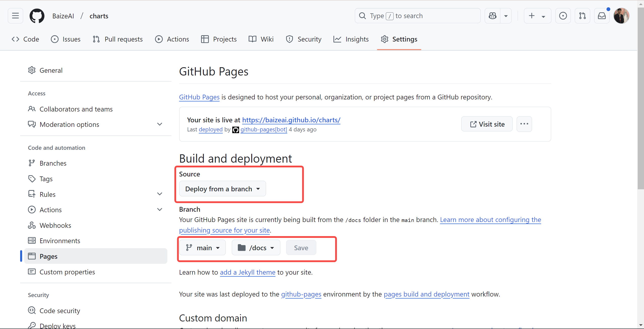Screen dimensions: 644x329
Task: Open Tags settings in sidebar
Action: [x=96, y=179]
